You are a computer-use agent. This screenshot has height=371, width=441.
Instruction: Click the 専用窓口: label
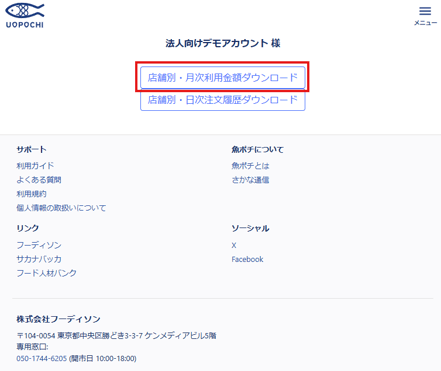(x=32, y=347)
